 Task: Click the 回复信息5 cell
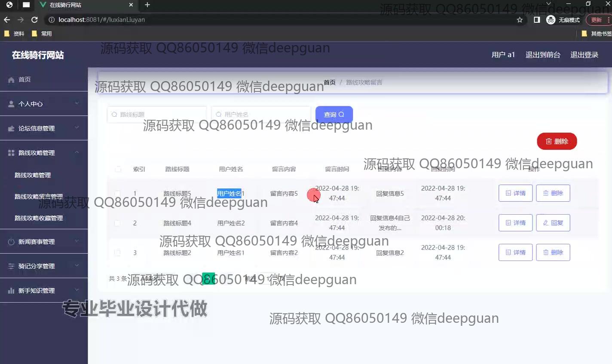[x=390, y=194]
